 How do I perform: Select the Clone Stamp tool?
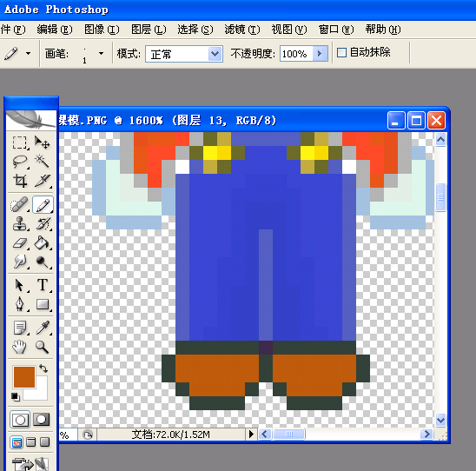click(x=20, y=224)
